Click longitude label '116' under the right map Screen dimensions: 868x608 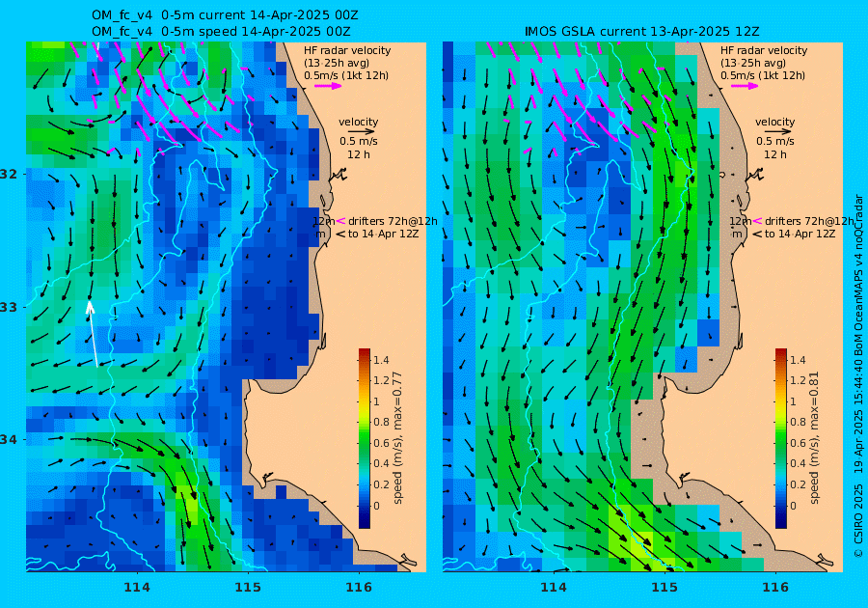point(775,588)
